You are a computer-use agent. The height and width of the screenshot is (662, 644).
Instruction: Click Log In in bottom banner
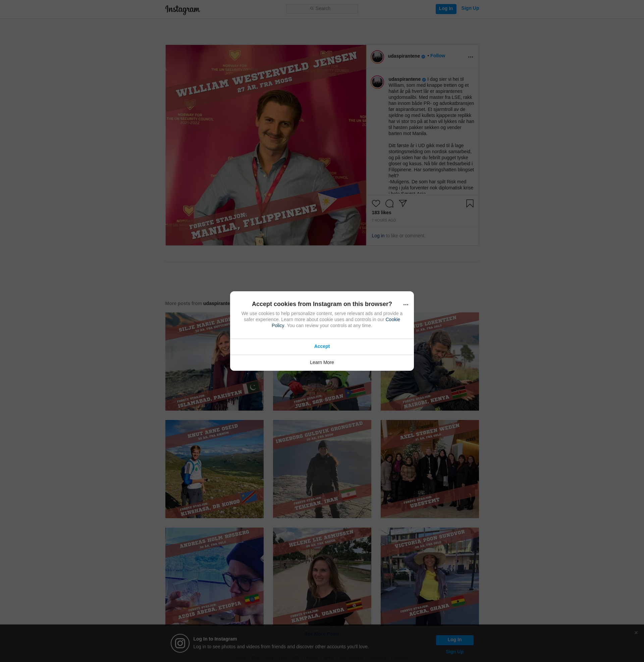coord(454,640)
